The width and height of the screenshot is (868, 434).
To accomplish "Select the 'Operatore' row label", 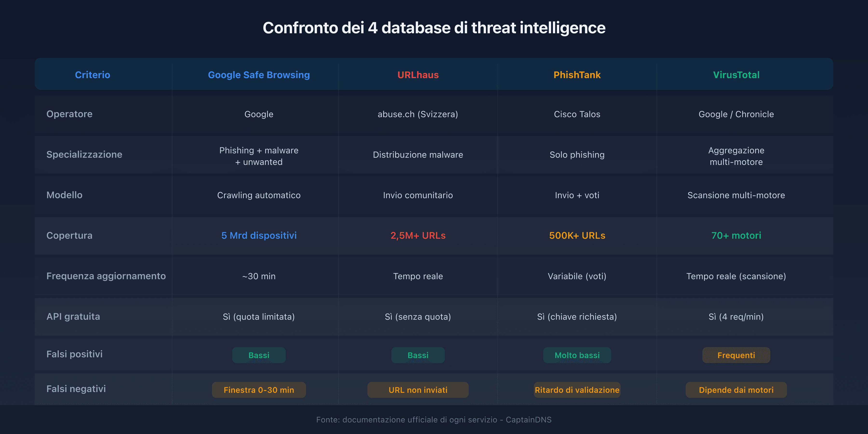I will pos(69,114).
